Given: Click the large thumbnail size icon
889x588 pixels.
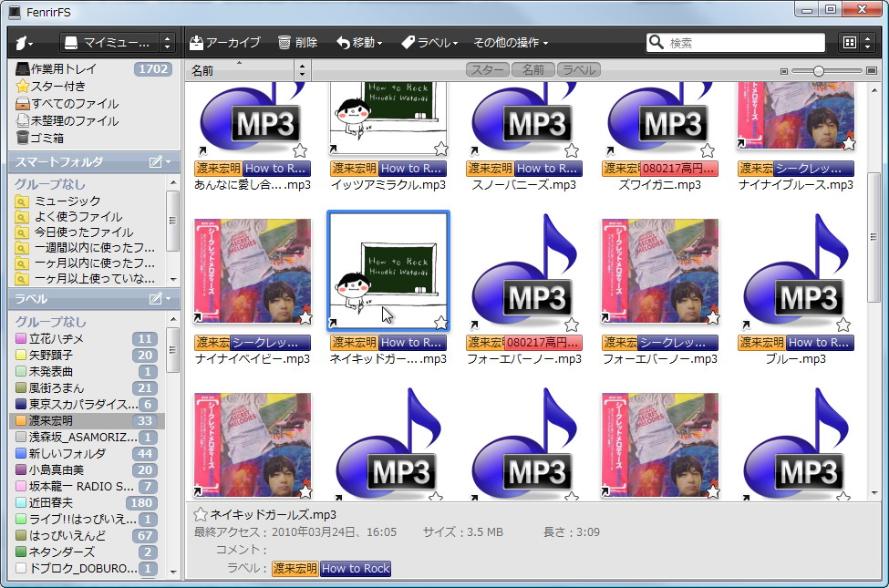Looking at the screenshot, I should tap(872, 71).
